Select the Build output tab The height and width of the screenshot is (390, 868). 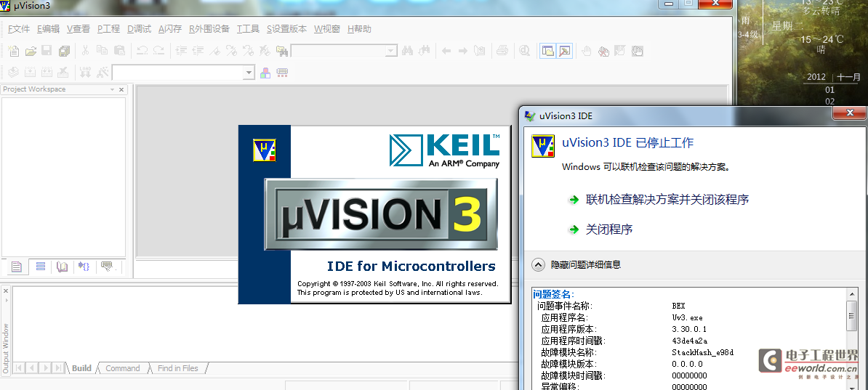coord(81,368)
